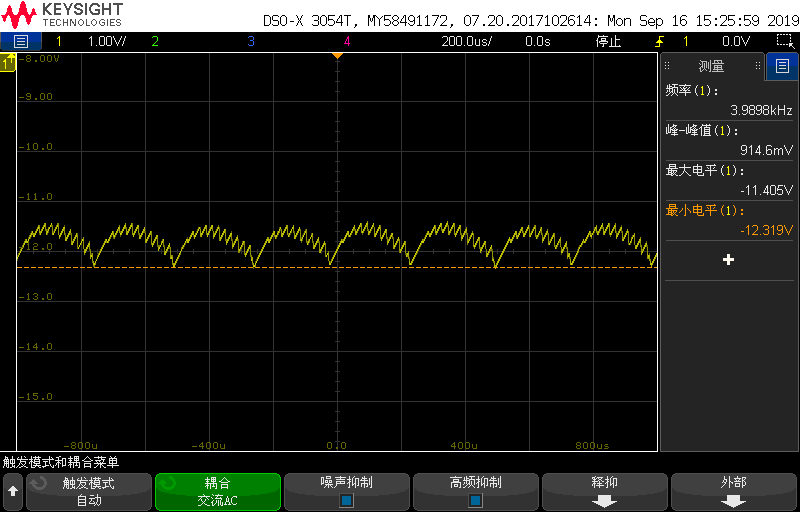The width and height of the screenshot is (800, 512).
Task: Click the 停止 run status indicator
Action: click(608, 42)
